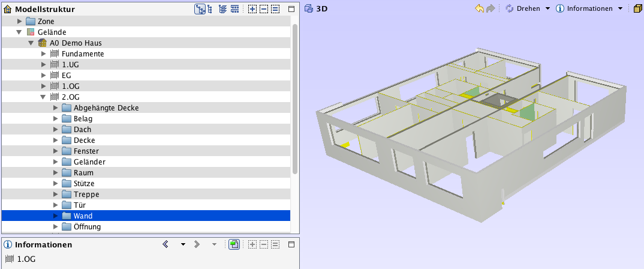Viewport: 644px width, 269px height.
Task: Open the Informationen dropdown arrow in 3D toolbar
Action: pyautogui.click(x=620, y=8)
